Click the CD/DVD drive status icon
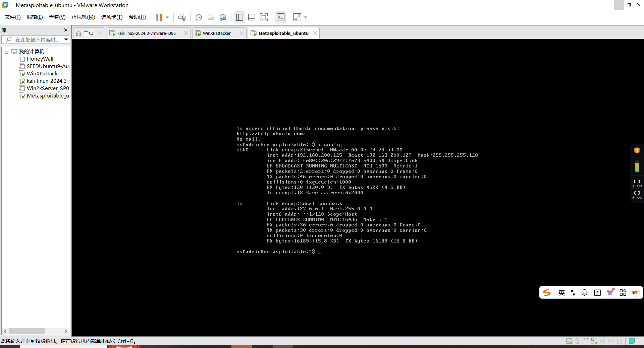644x348 pixels. click(x=578, y=341)
